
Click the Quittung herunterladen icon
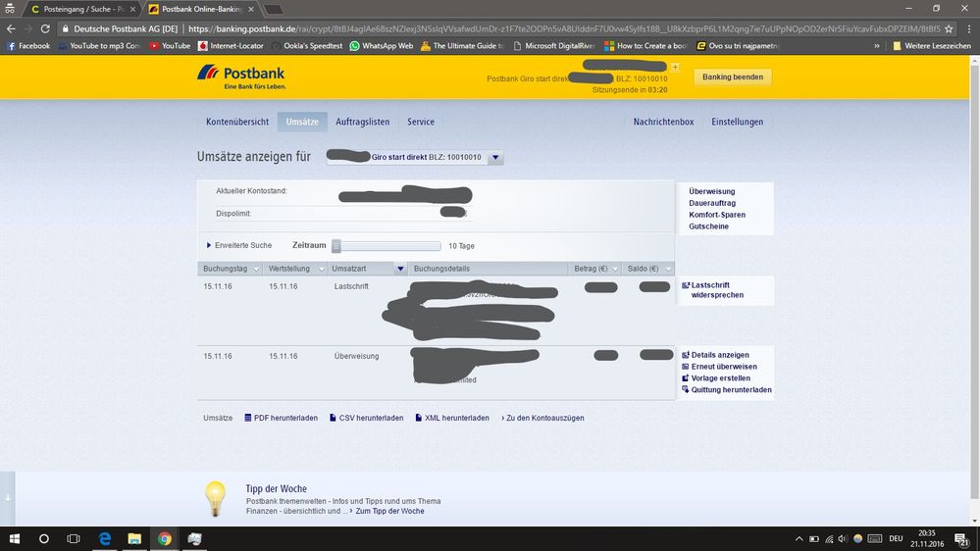(686, 390)
